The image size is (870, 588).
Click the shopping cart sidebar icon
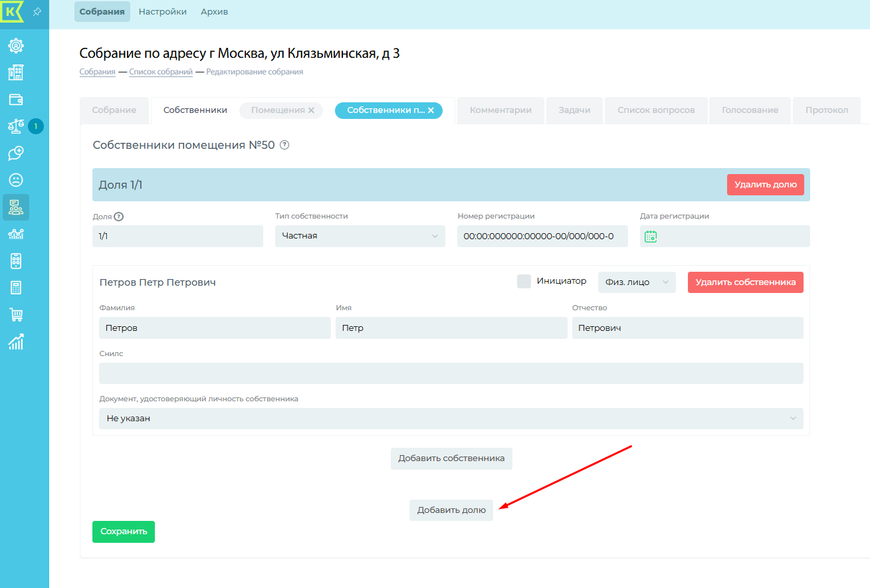click(15, 315)
